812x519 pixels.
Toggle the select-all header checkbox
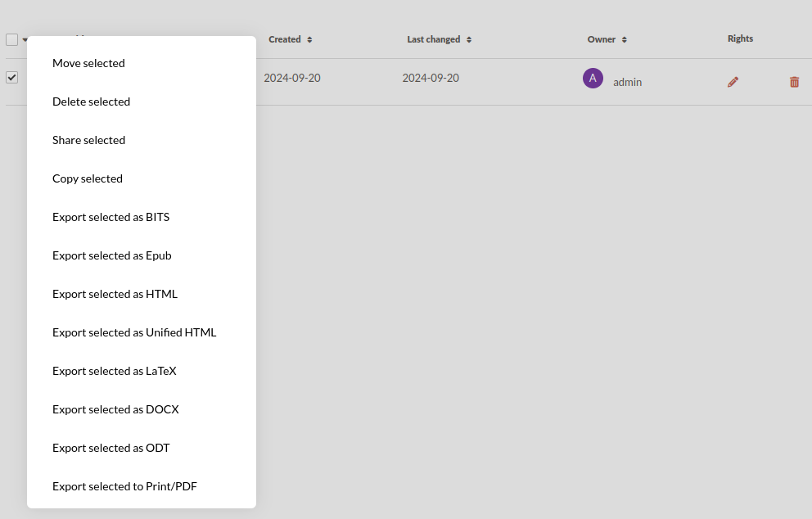pos(12,39)
